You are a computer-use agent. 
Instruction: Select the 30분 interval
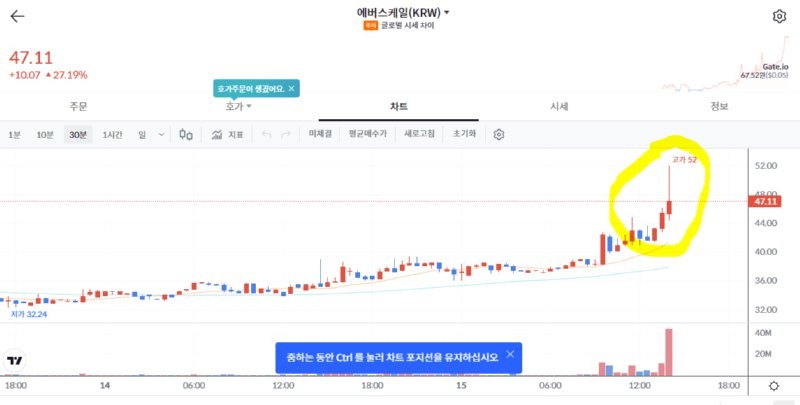click(78, 135)
